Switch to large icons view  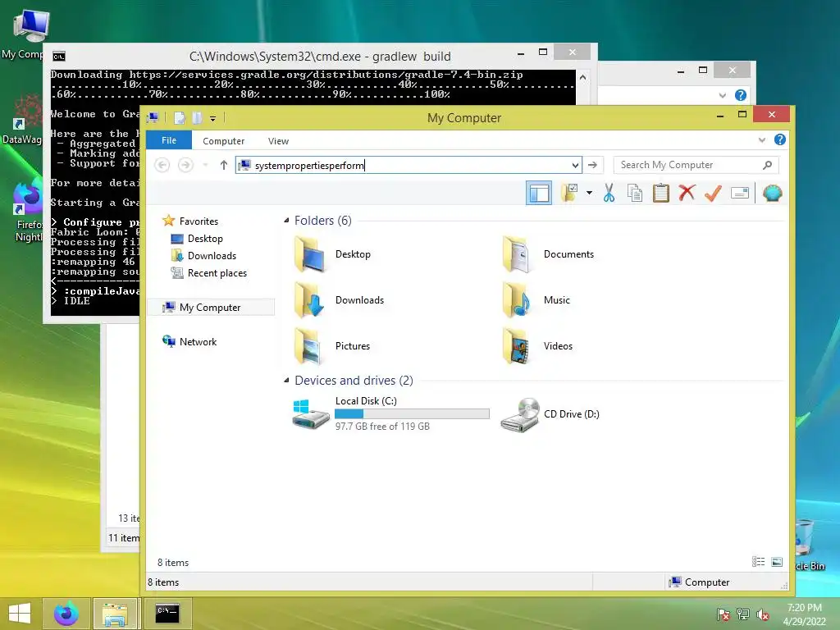pos(777,561)
